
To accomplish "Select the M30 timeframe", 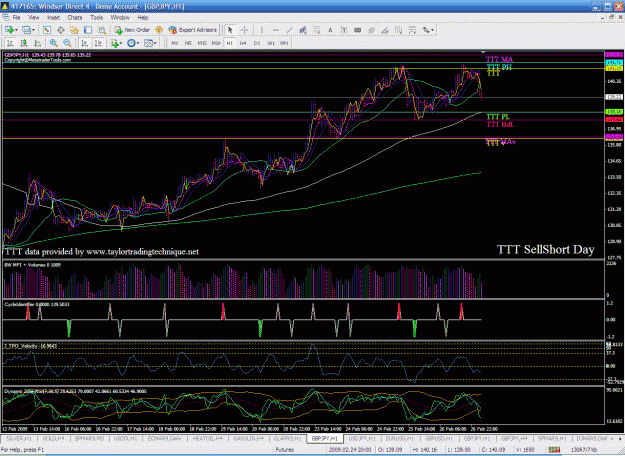I will (x=216, y=43).
